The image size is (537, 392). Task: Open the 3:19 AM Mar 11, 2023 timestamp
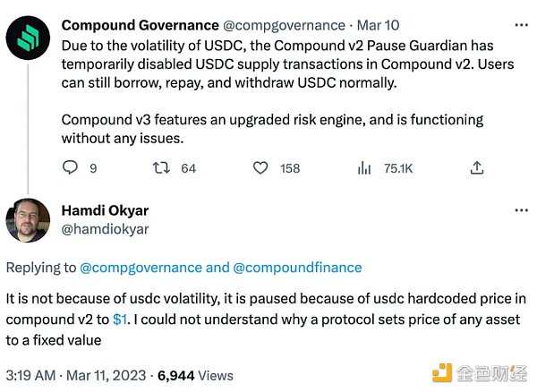pos(74,376)
